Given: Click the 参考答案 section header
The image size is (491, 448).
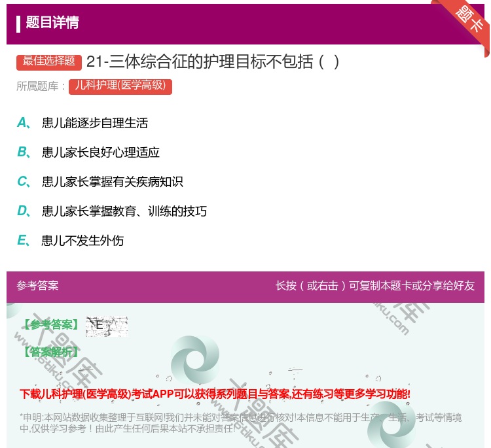Looking at the screenshot, I should [37, 286].
